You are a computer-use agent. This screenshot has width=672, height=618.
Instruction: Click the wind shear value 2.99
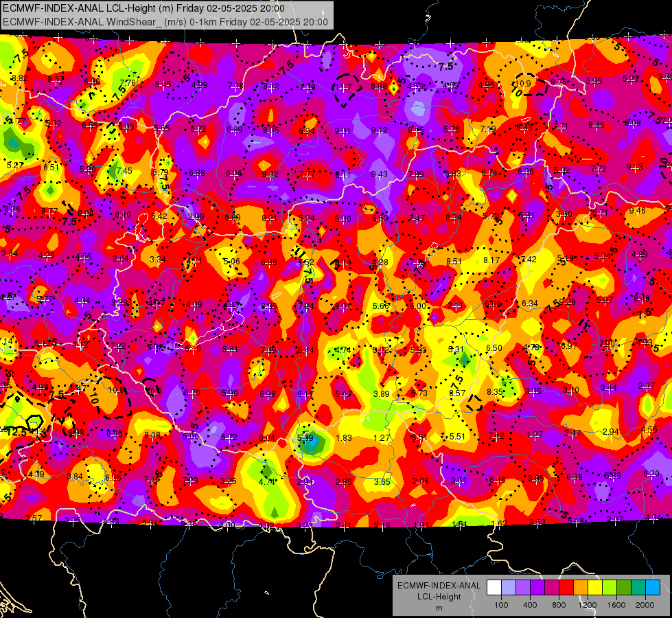pos(196,216)
